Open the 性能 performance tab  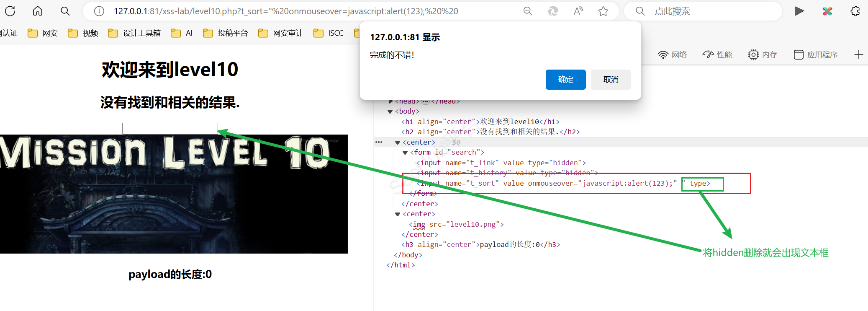(717, 54)
